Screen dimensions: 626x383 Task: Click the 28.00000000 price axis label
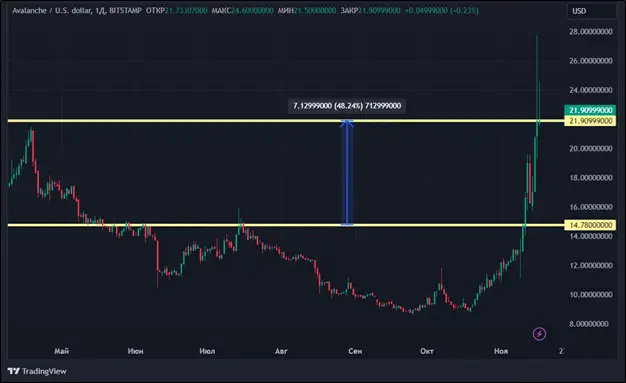point(590,32)
